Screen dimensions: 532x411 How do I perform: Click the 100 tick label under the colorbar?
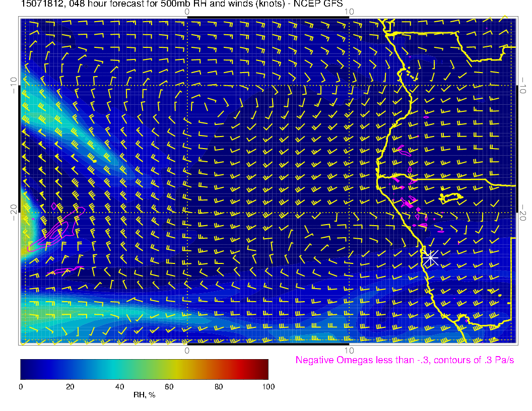tap(268, 387)
